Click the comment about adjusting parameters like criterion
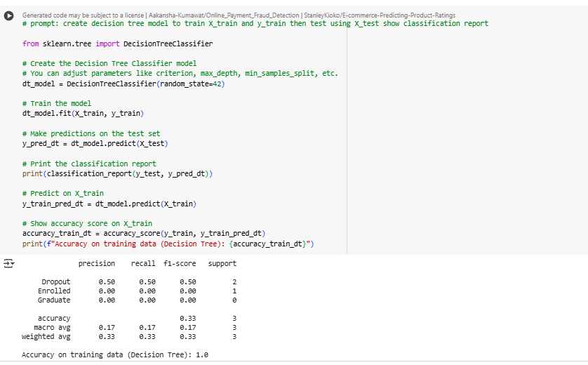This screenshot has height=365, width=588. (180, 74)
